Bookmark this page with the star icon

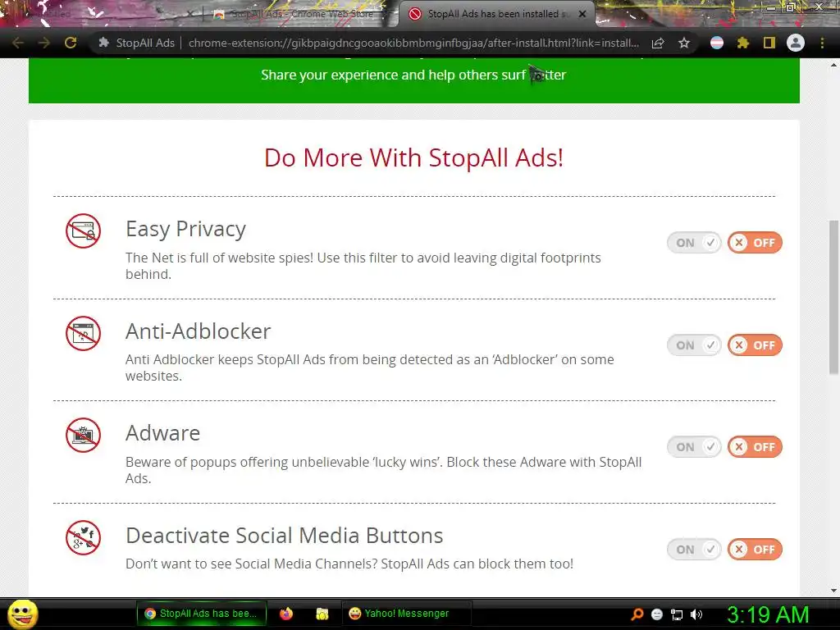pyautogui.click(x=684, y=43)
